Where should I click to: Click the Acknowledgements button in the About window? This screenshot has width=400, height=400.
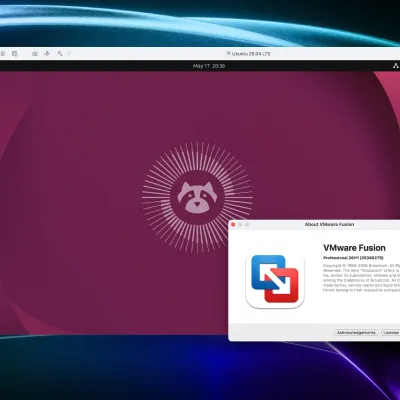356,332
